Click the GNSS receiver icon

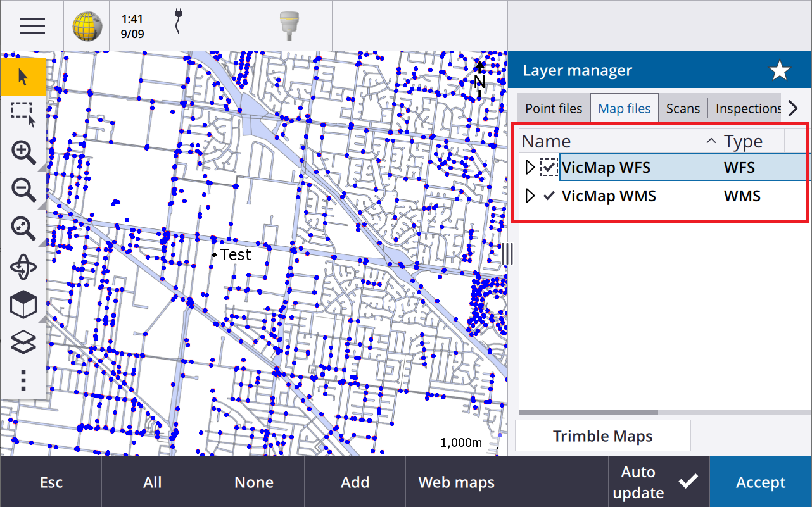289,26
